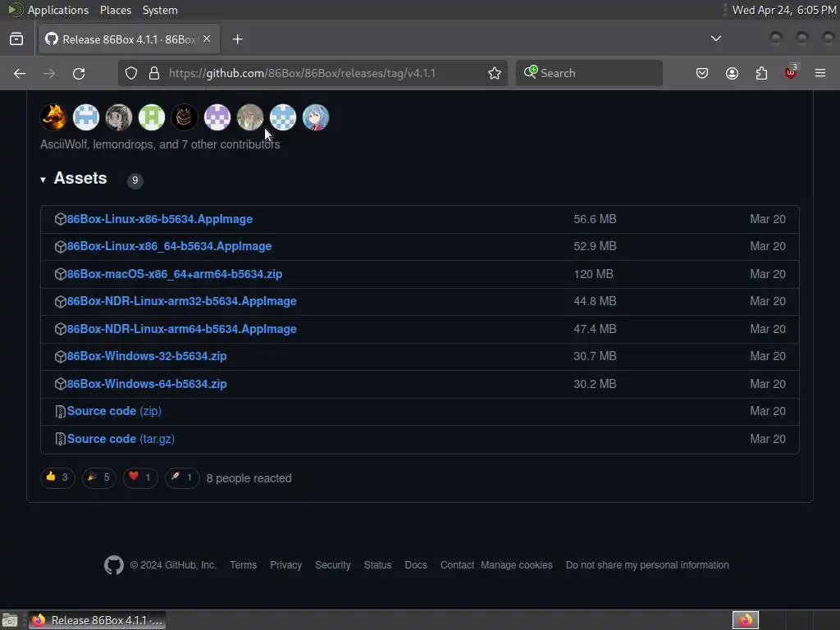Open the Pocket save icon
Viewport: 840px width, 630px height.
(x=702, y=73)
